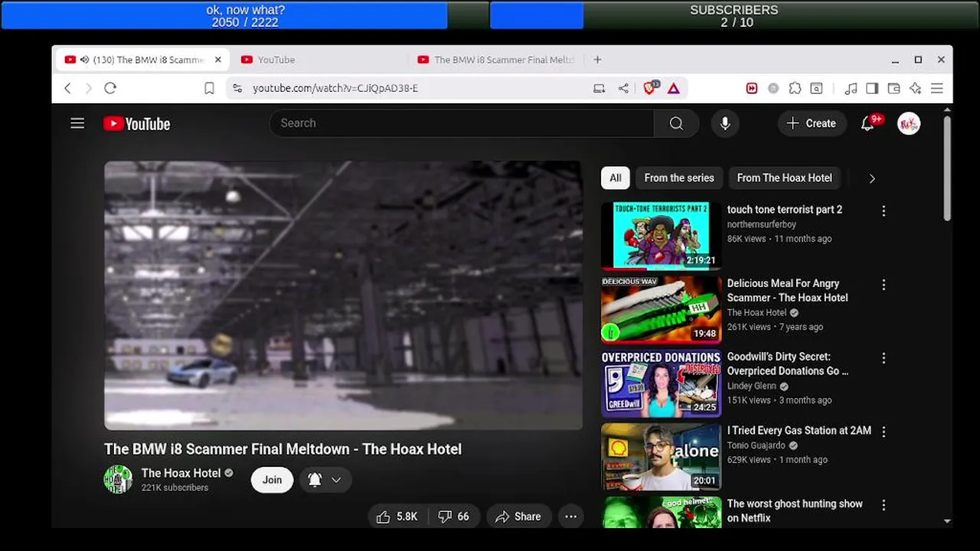Click the gray circular extension icon
Image resolution: width=980 pixels, height=551 pixels.
point(773,89)
